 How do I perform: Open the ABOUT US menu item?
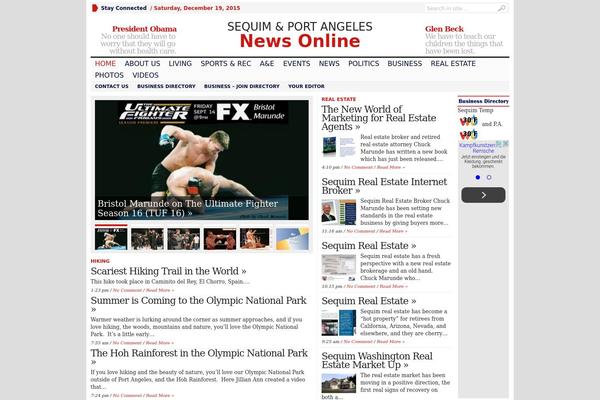tap(142, 64)
